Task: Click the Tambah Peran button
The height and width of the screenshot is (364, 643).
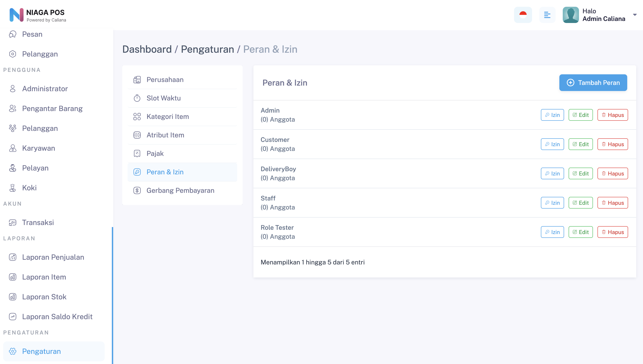Action: point(593,83)
